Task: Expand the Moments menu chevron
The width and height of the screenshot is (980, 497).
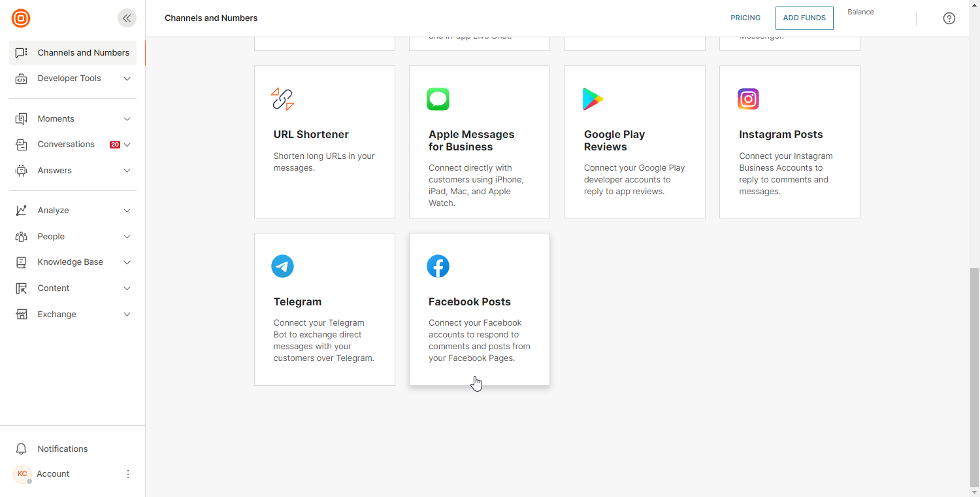Action: 127,119
